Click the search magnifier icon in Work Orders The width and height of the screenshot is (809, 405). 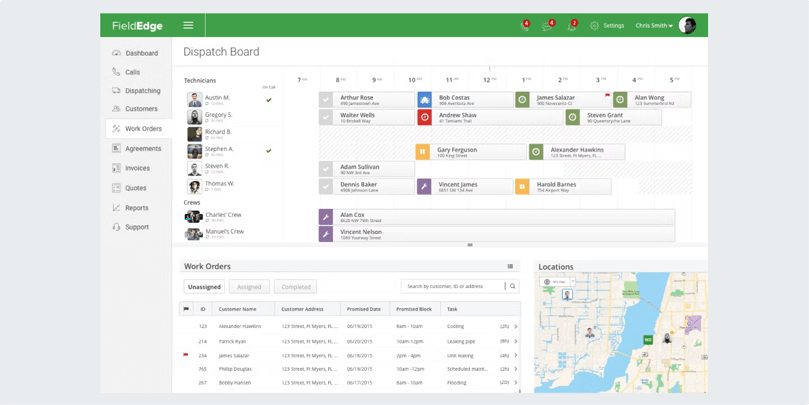[512, 287]
